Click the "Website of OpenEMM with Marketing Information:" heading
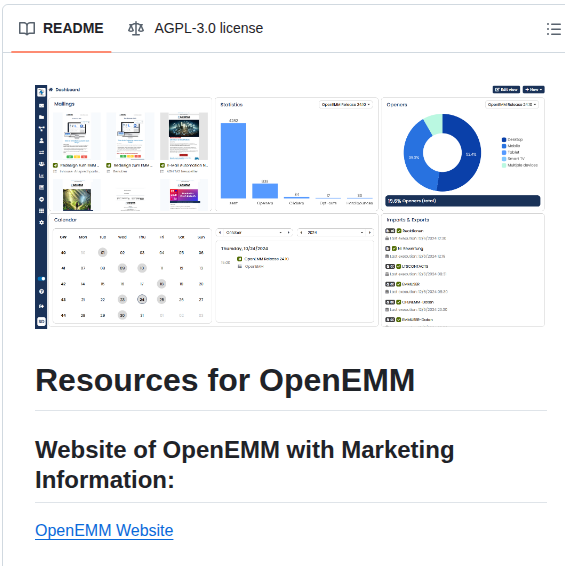 coord(244,465)
